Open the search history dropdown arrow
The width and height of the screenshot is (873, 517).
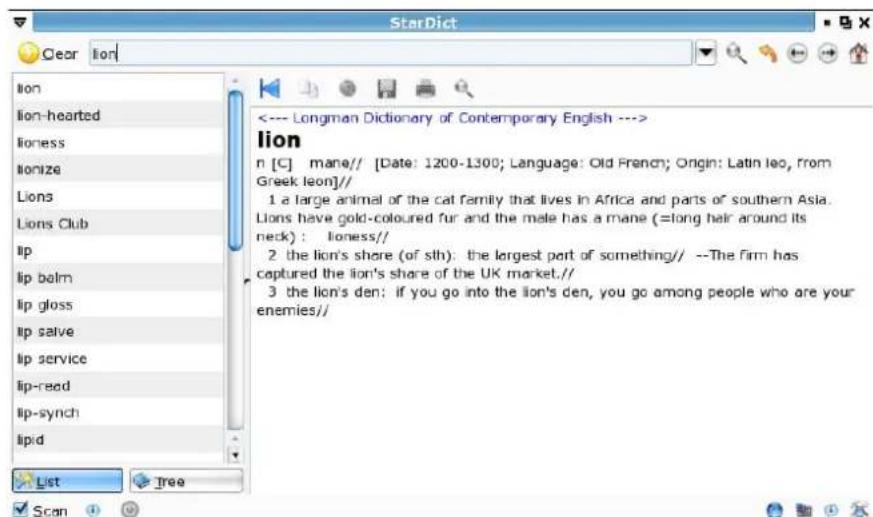click(x=705, y=53)
